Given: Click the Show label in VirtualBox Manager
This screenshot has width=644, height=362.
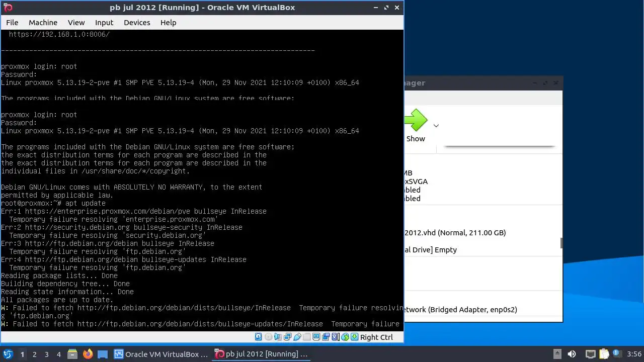Looking at the screenshot, I should tap(416, 139).
